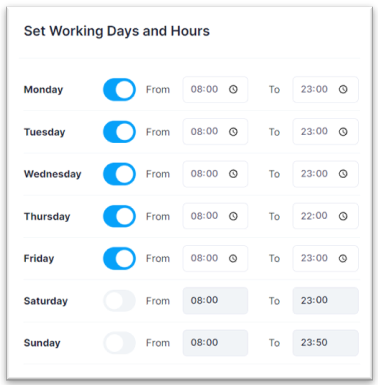The width and height of the screenshot is (378, 385).
Task: Click clock icon in Wednesday To field
Action: pyautogui.click(x=343, y=174)
